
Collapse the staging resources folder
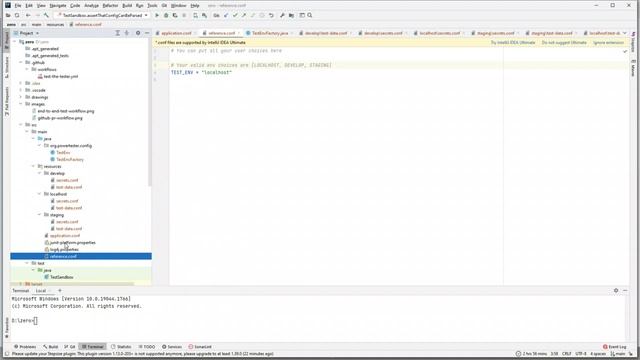[x=40, y=215]
